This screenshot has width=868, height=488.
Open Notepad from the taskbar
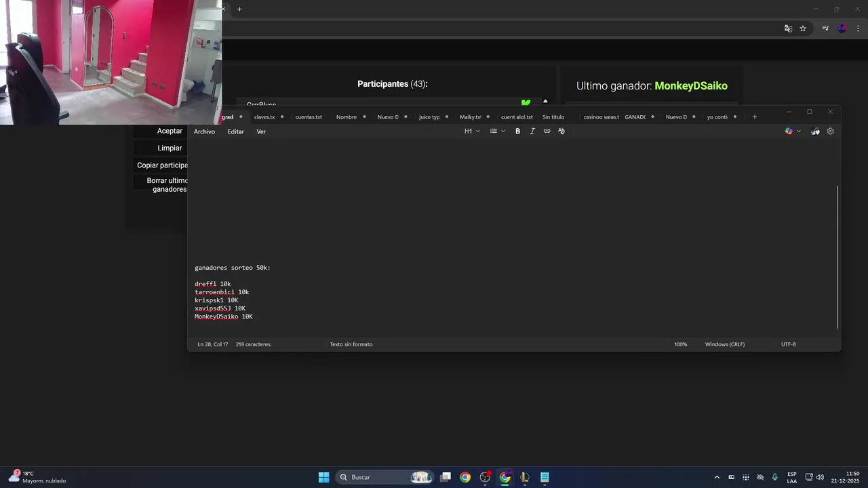pos(545,477)
